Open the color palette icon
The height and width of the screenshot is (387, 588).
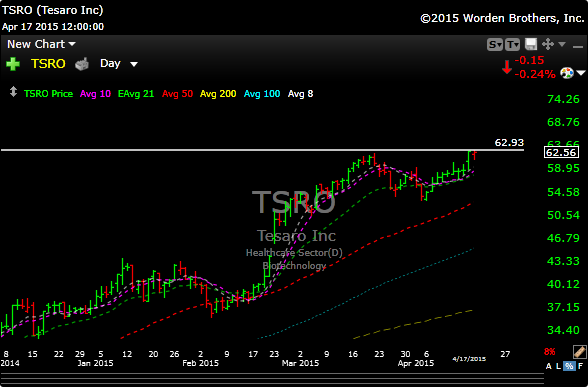point(567,73)
